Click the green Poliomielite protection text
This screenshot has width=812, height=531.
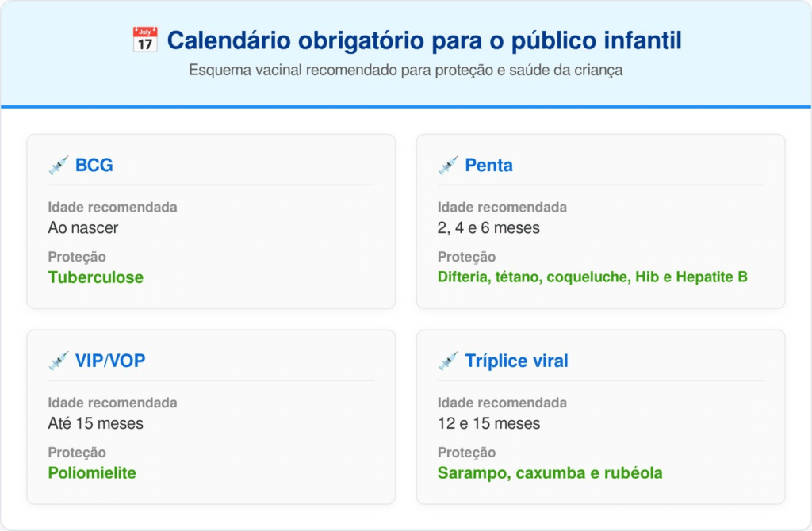click(x=92, y=473)
